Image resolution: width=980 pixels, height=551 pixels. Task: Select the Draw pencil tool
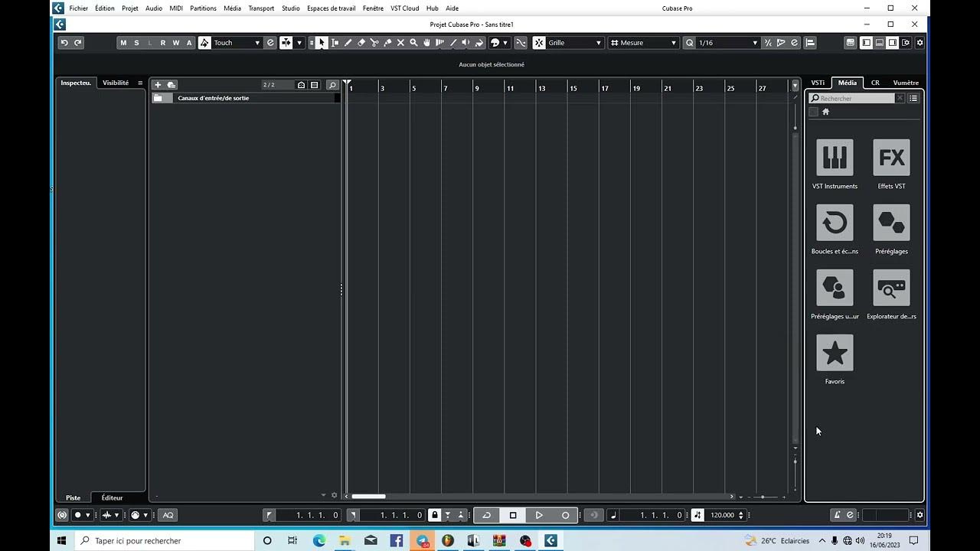pyautogui.click(x=348, y=43)
